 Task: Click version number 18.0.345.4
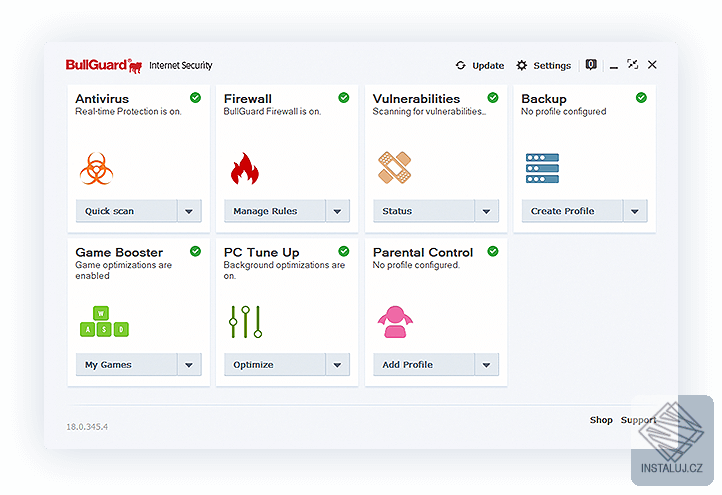point(87,427)
